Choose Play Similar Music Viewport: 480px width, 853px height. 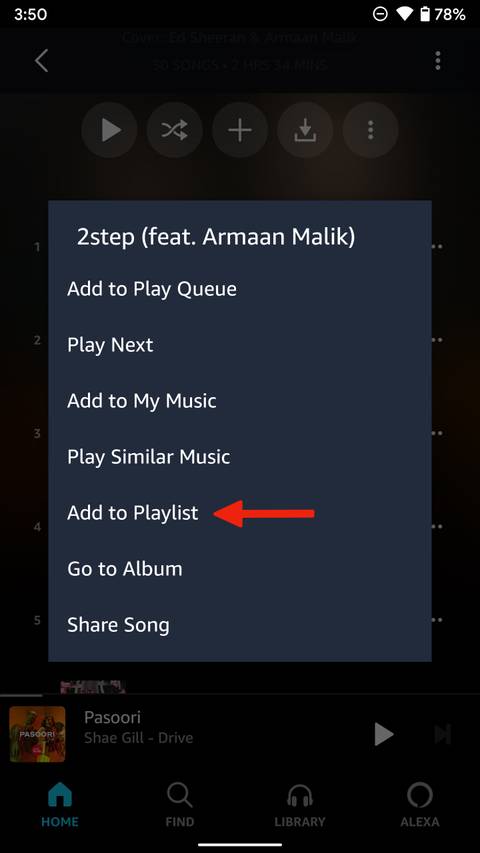point(149,457)
